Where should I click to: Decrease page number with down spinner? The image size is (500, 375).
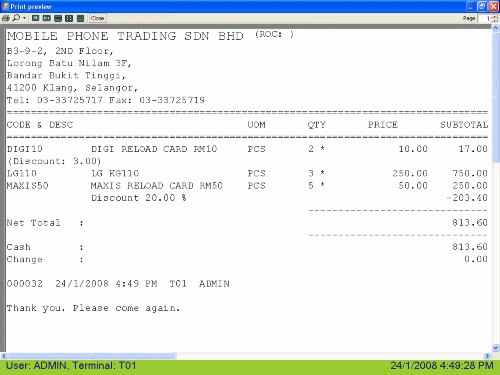click(x=495, y=20)
